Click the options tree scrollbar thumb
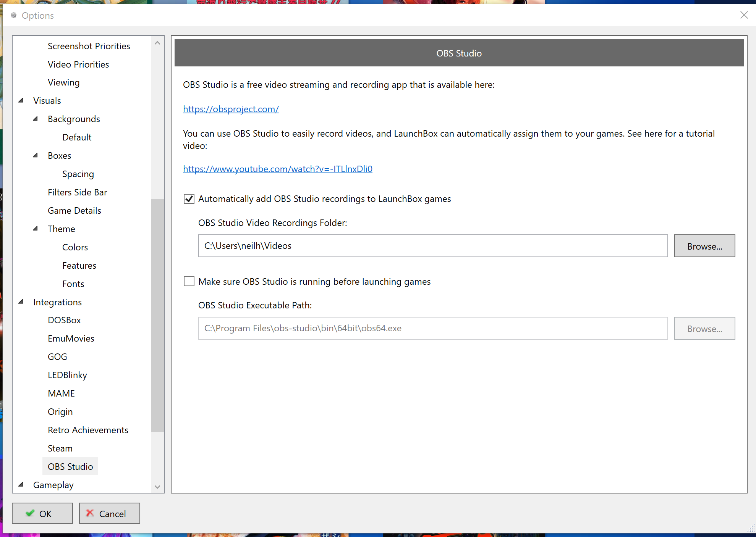The image size is (756, 537). [x=157, y=315]
